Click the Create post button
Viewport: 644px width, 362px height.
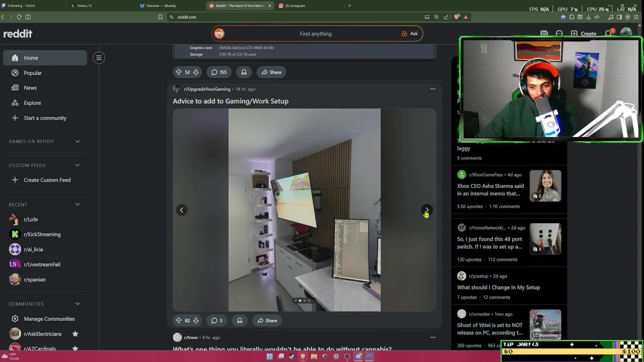tap(584, 34)
